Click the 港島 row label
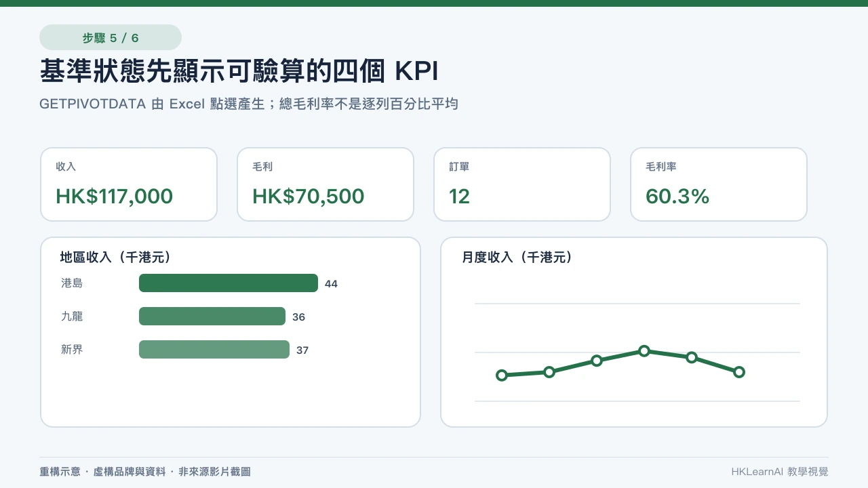 click(x=72, y=283)
